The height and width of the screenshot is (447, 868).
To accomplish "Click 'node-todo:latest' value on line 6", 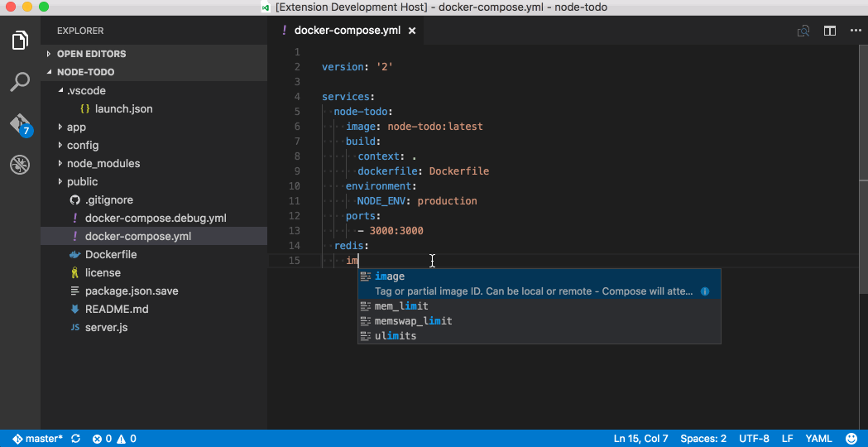I will [435, 127].
